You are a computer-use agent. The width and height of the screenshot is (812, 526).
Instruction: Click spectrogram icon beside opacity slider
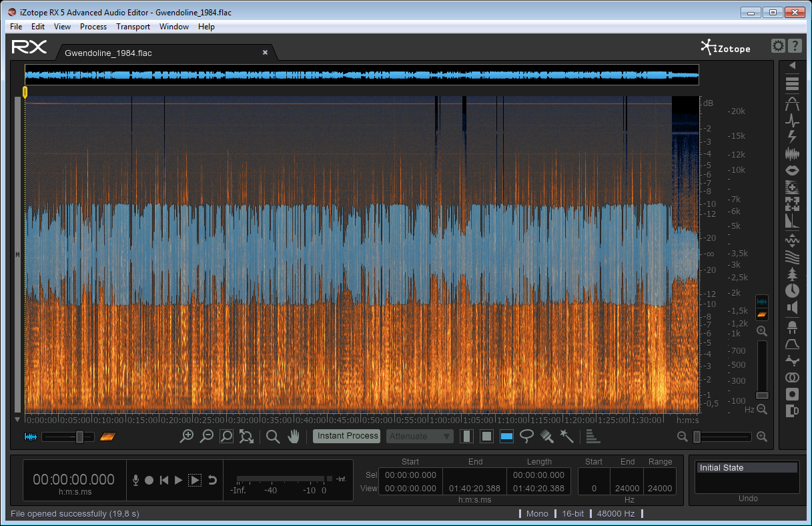tap(108, 437)
